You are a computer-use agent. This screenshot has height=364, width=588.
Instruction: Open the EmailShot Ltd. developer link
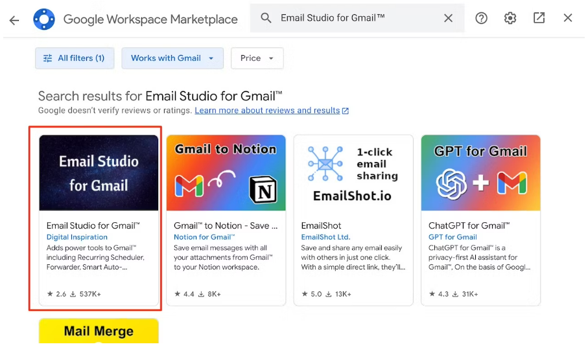click(325, 237)
